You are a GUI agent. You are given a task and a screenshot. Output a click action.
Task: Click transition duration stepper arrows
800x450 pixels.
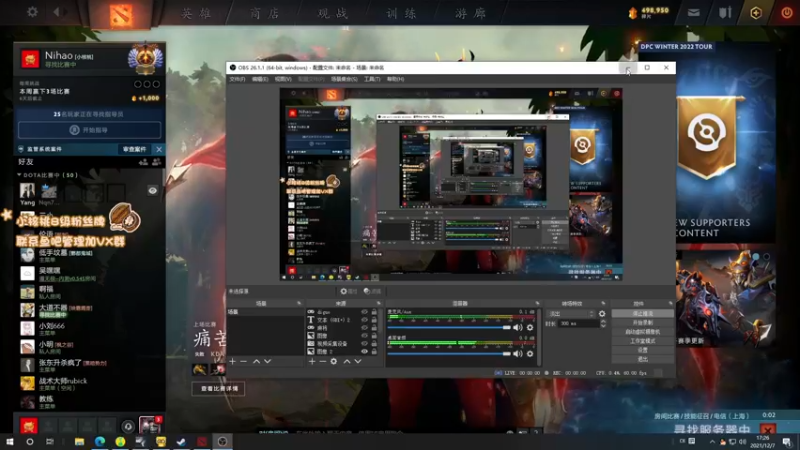click(603, 323)
